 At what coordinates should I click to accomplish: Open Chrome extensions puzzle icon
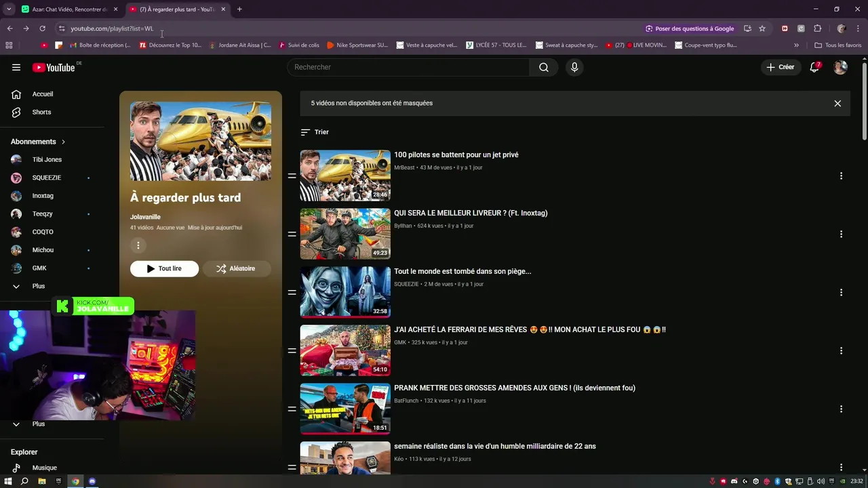pos(817,28)
